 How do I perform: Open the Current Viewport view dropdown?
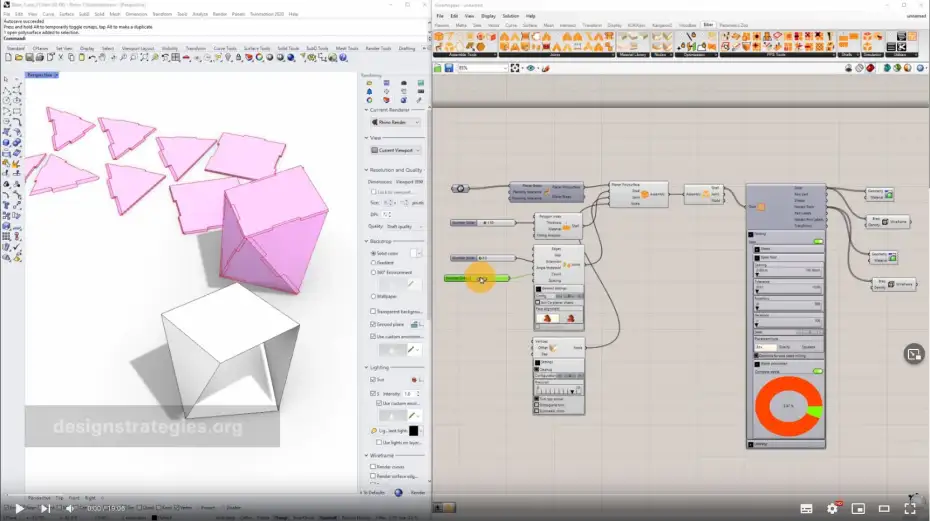coord(396,150)
